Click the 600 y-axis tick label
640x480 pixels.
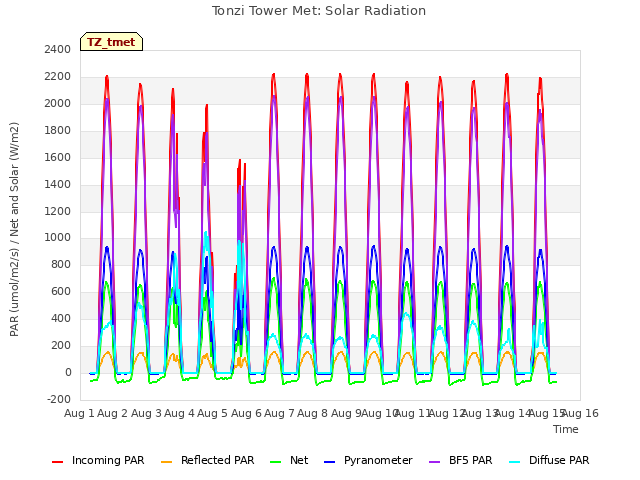coord(61,291)
